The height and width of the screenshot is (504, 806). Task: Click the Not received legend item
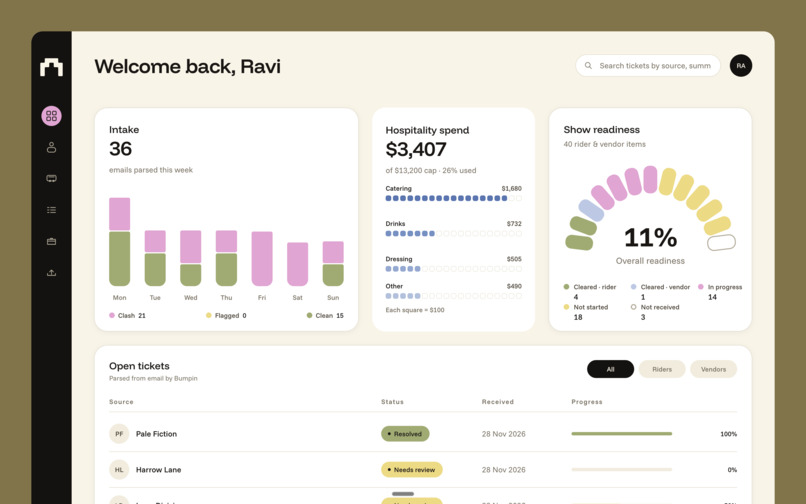tap(655, 312)
